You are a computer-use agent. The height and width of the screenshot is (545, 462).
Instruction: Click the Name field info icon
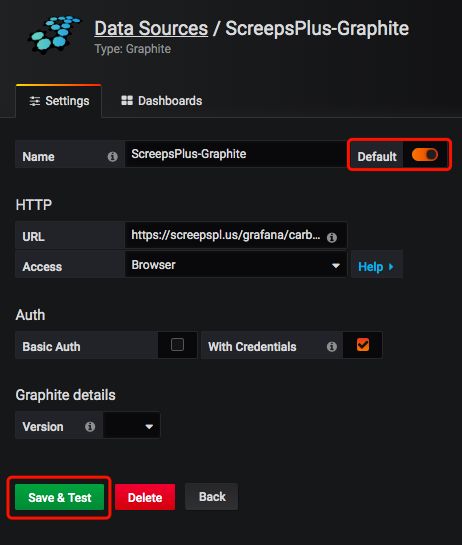(112, 157)
